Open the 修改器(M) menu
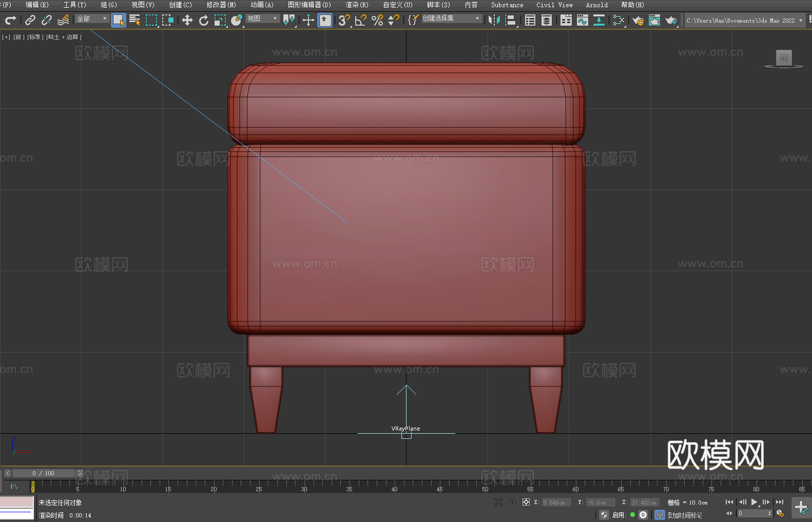 (221, 5)
